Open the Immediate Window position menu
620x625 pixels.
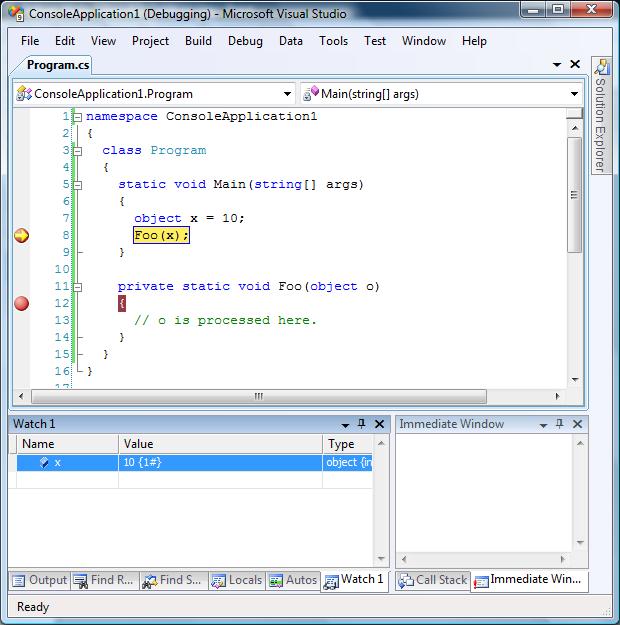click(x=543, y=425)
